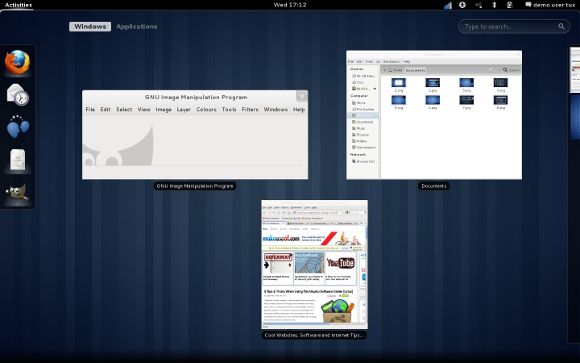The image size is (580, 363).
Task: Open the Bookmarks menu in Documents window
Action: pyautogui.click(x=391, y=61)
